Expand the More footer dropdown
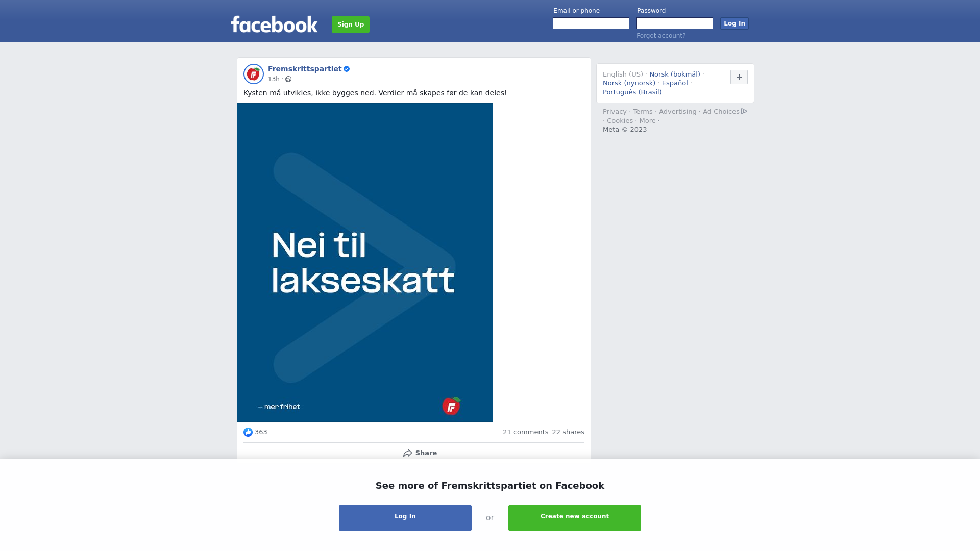The image size is (980, 551). tap(649, 121)
